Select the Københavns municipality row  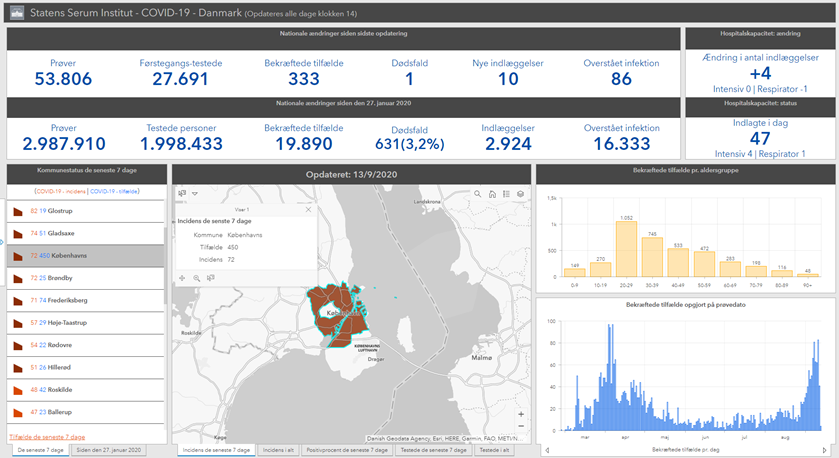86,256
